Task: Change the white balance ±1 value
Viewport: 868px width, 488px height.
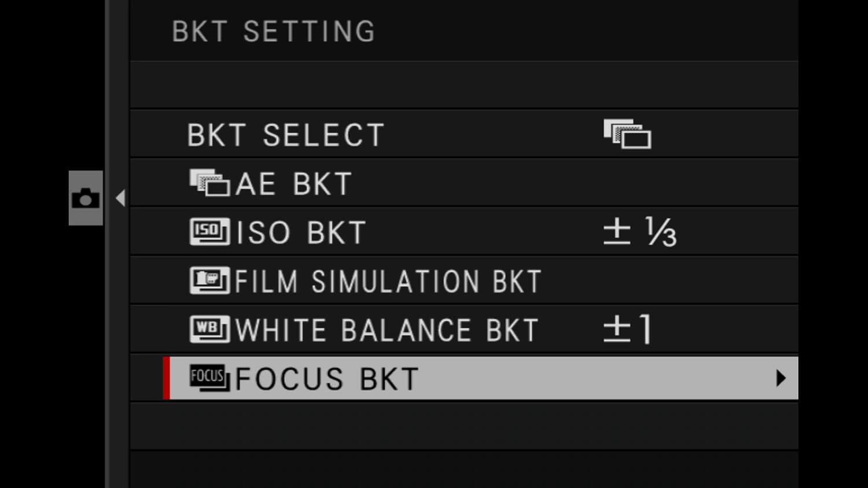Action: 628,330
